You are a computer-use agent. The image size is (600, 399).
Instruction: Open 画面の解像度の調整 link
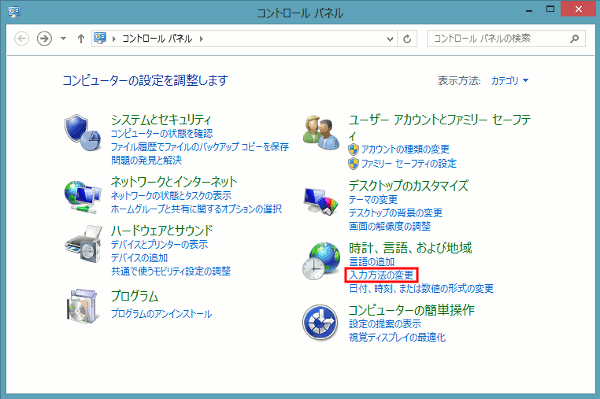[390, 226]
